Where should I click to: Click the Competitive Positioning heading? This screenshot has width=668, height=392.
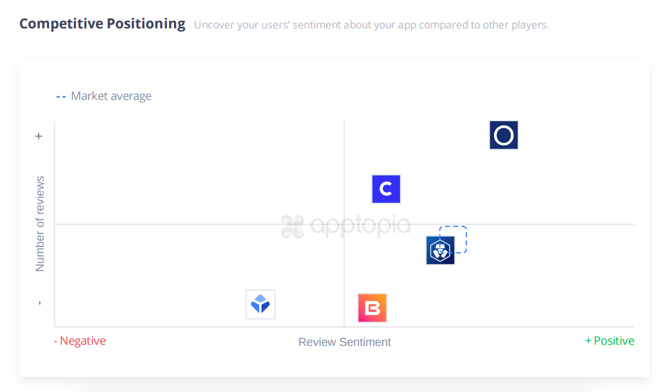(x=102, y=23)
